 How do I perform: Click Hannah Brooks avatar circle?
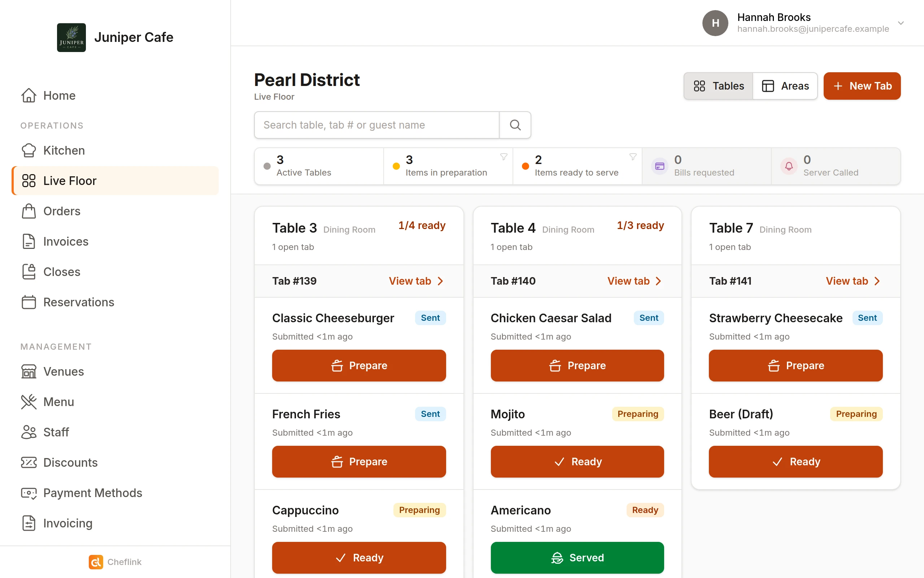[715, 23]
